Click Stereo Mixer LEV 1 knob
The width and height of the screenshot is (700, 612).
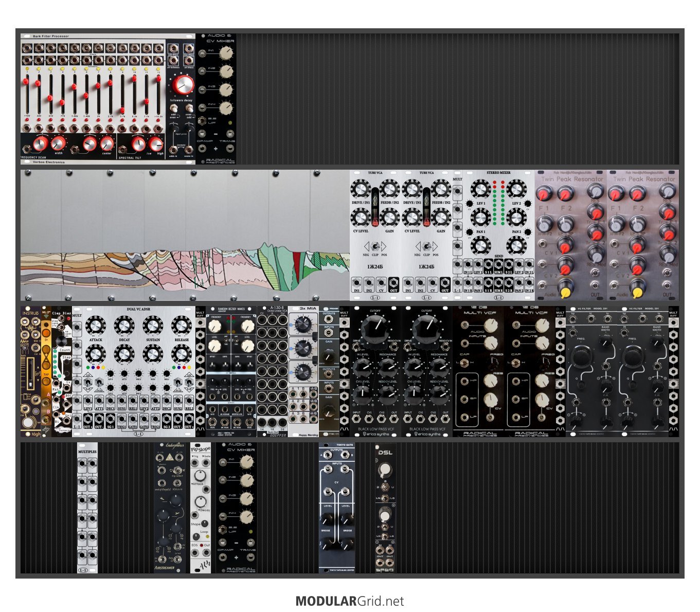point(480,190)
